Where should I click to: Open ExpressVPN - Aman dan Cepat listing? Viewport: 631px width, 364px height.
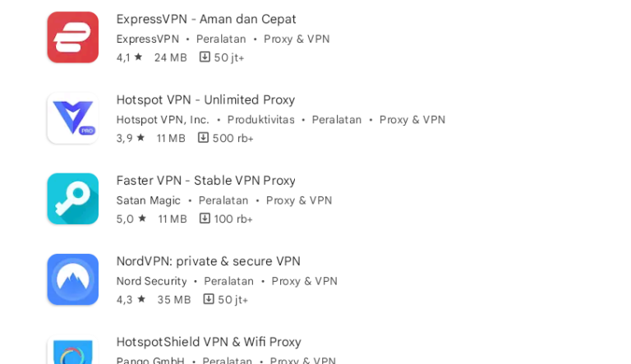tap(206, 19)
